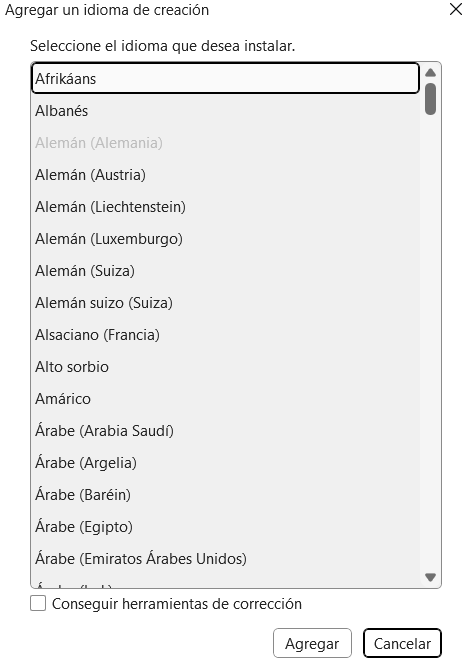The width and height of the screenshot is (469, 661).
Task: Pick Árabe (Emiratos Árabes Unidos)
Action: click(225, 559)
